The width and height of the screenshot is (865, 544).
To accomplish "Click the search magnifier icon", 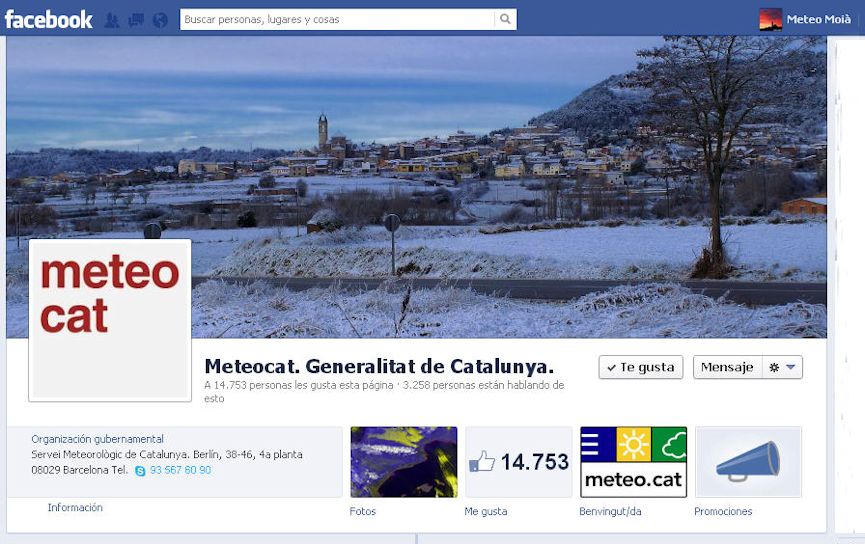I will [x=505, y=19].
